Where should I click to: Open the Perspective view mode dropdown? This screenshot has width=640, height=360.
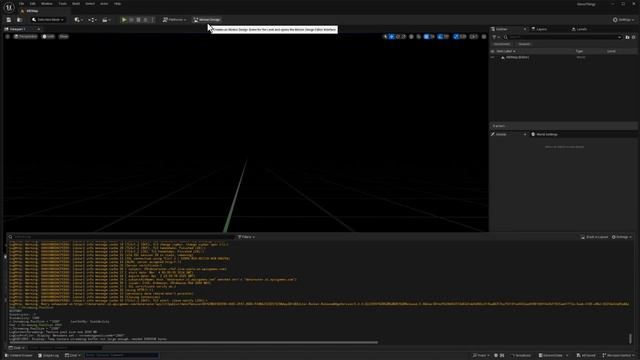[25, 36]
